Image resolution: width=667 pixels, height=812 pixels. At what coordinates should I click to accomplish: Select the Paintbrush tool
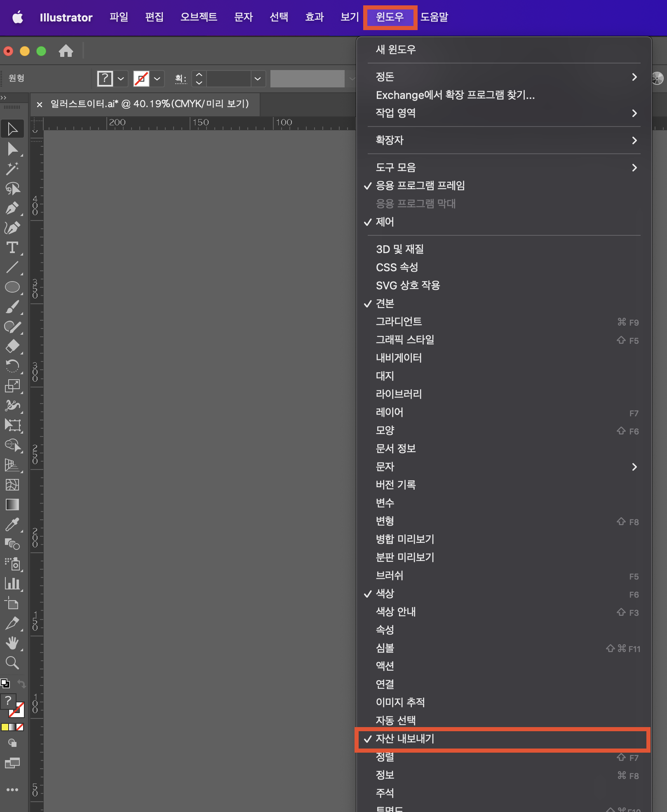pyautogui.click(x=12, y=307)
